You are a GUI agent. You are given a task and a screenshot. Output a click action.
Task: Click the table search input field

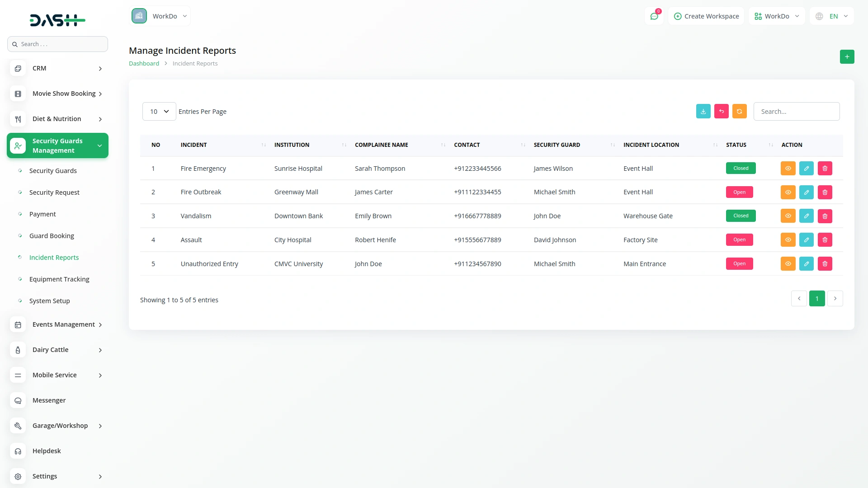point(796,112)
